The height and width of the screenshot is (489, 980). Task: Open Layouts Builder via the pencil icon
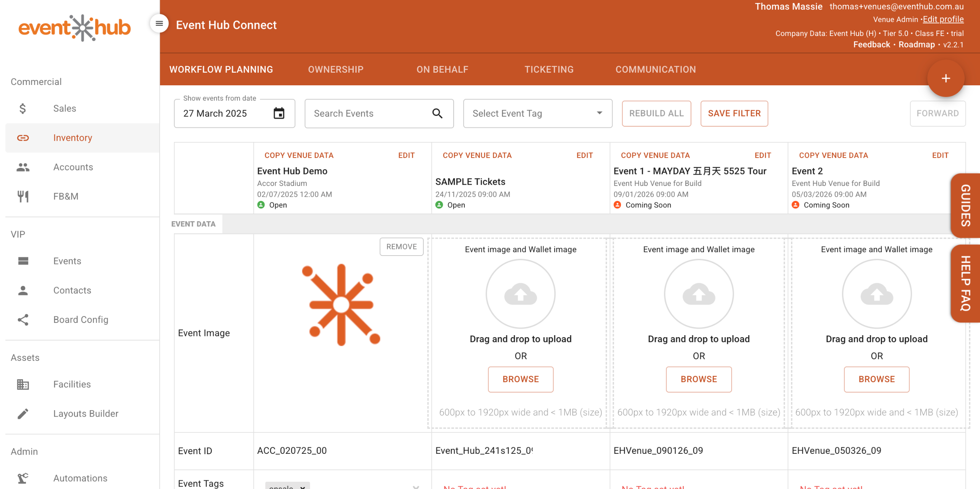(x=23, y=414)
